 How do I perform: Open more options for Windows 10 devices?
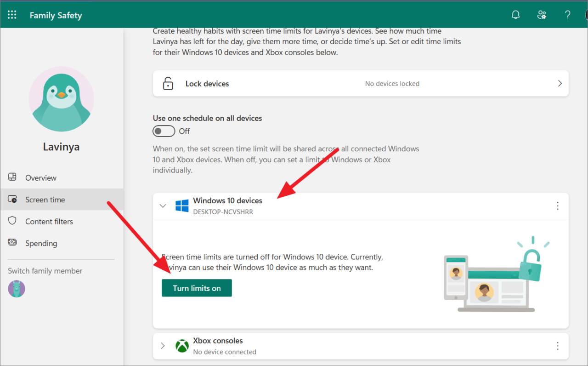558,206
